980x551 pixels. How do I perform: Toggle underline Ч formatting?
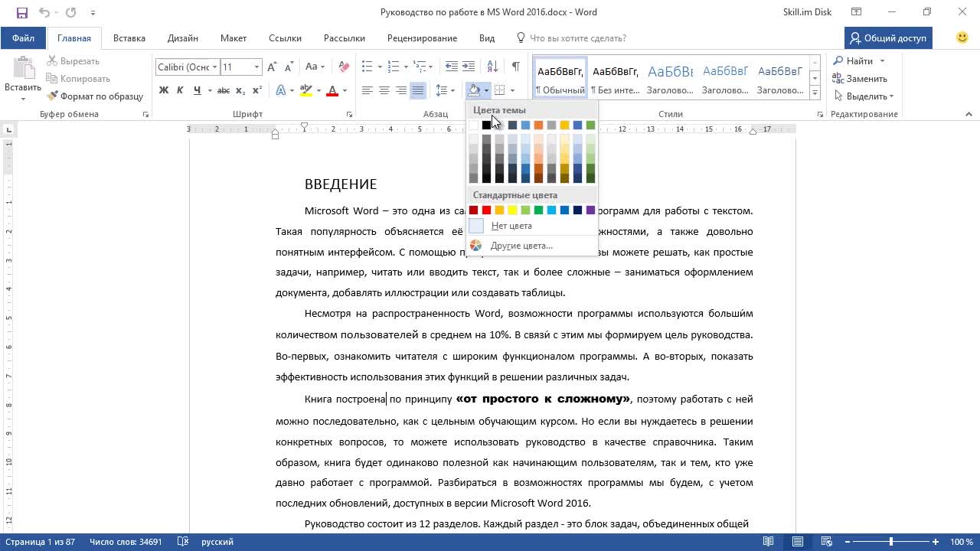coord(198,90)
